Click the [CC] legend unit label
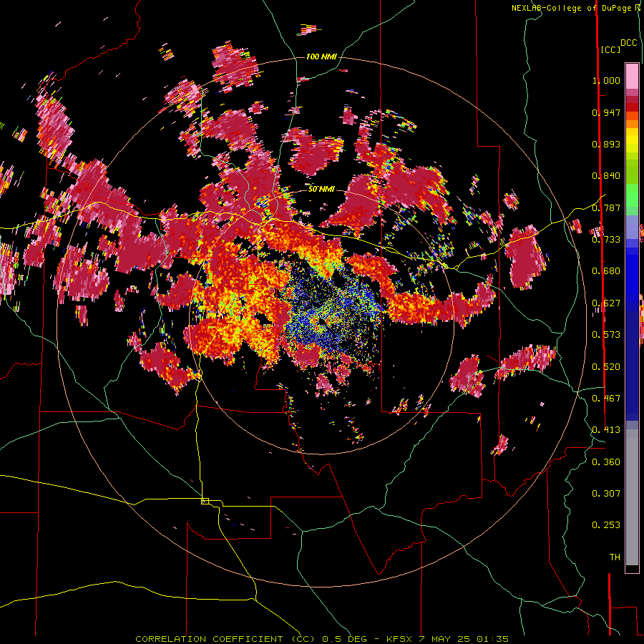The width and height of the screenshot is (644, 644). click(x=610, y=49)
